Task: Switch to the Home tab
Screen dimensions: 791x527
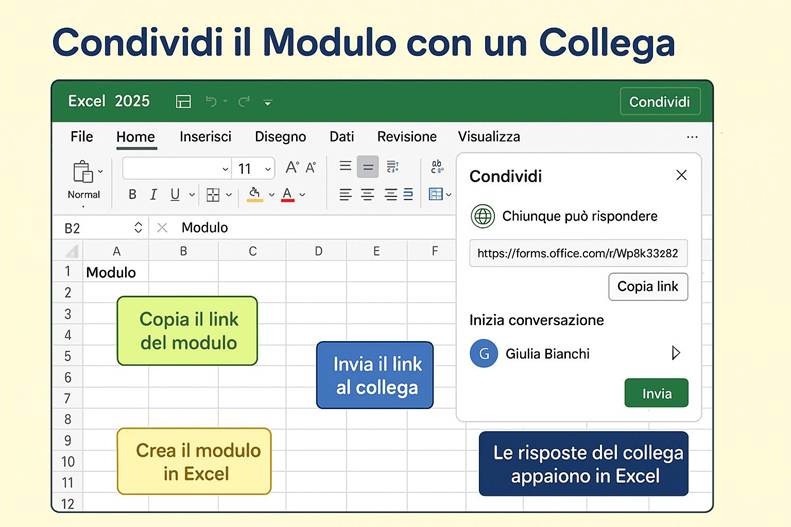Action: (136, 137)
